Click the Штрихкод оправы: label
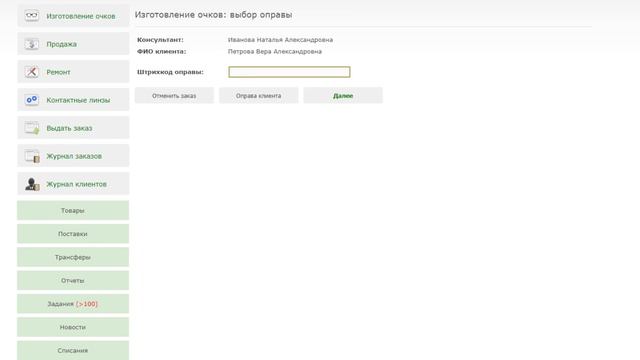 coord(170,72)
